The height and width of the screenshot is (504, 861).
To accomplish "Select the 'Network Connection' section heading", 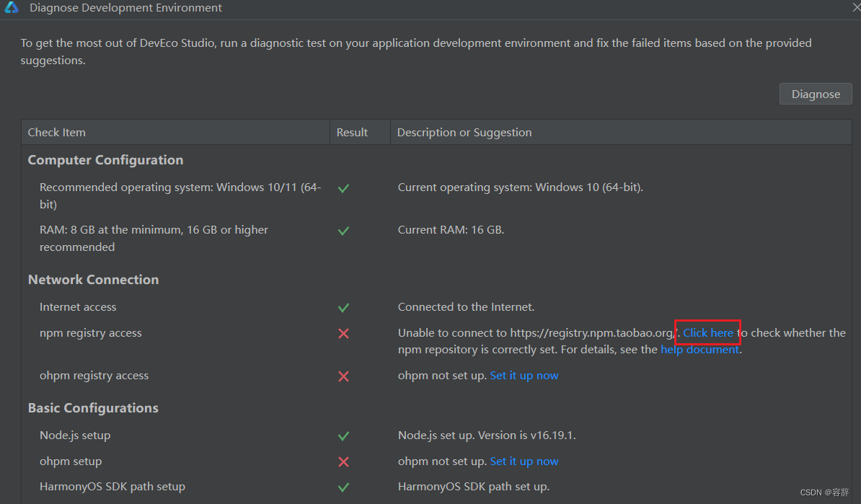I will coord(93,280).
